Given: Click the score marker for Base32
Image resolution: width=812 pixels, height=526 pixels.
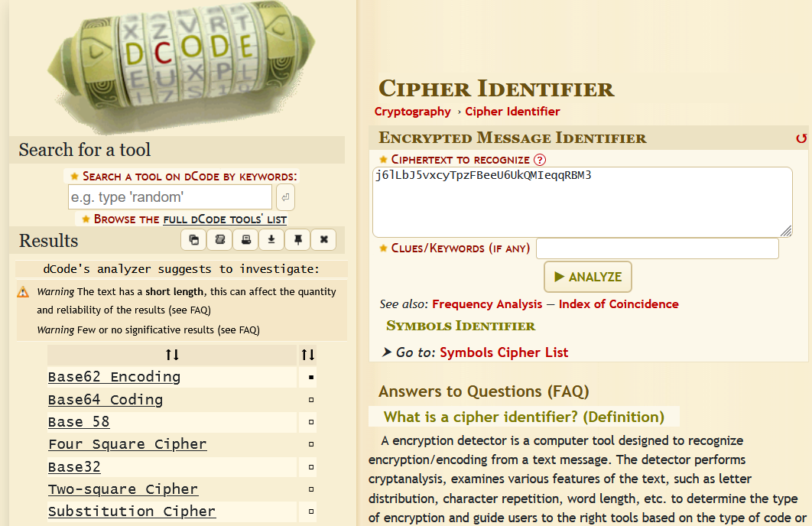Looking at the screenshot, I should 310,467.
